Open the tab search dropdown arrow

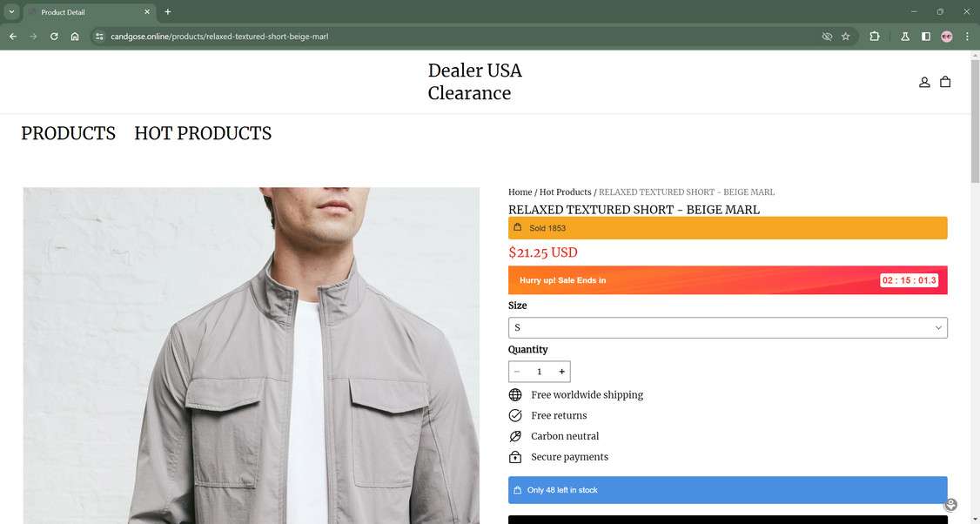click(x=11, y=12)
